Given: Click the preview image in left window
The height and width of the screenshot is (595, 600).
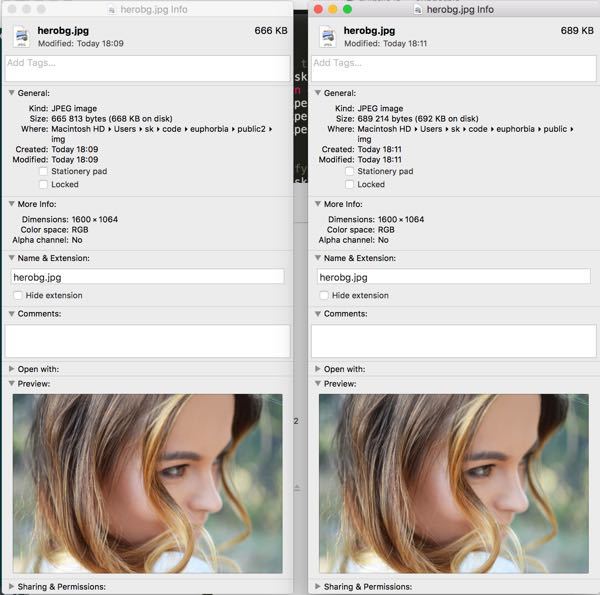Looking at the screenshot, I should click(148, 483).
